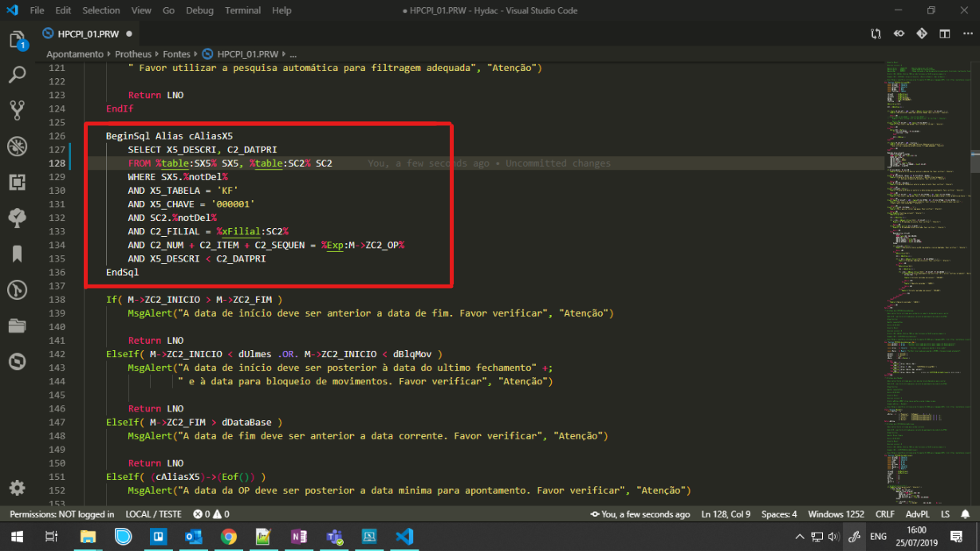
Task: Open the Source Control branch icon
Action: [x=17, y=110]
